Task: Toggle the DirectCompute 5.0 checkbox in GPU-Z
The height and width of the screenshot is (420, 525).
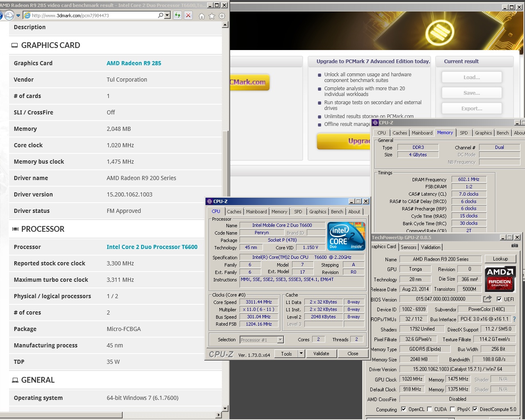Action: 475,409
